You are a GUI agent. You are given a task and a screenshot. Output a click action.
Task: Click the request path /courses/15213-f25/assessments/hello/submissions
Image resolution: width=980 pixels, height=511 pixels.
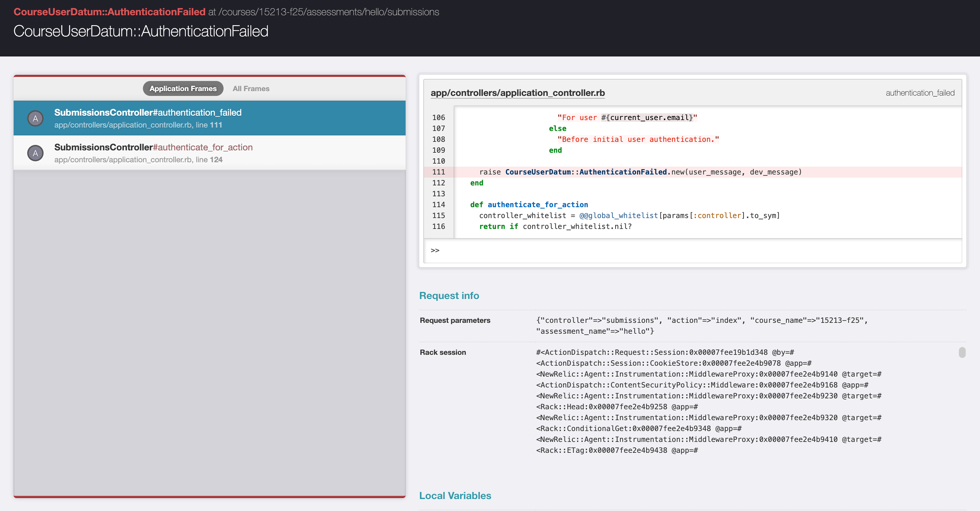tap(329, 12)
